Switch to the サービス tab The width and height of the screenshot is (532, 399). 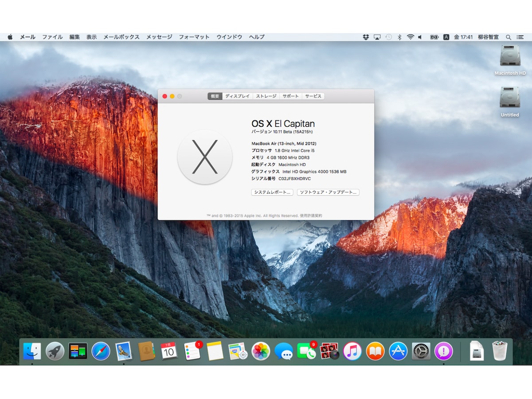click(x=313, y=96)
